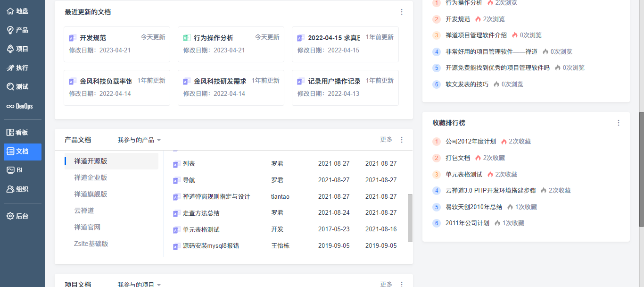Click 更多 next to 产品文档
644x287 pixels.
pos(386,140)
